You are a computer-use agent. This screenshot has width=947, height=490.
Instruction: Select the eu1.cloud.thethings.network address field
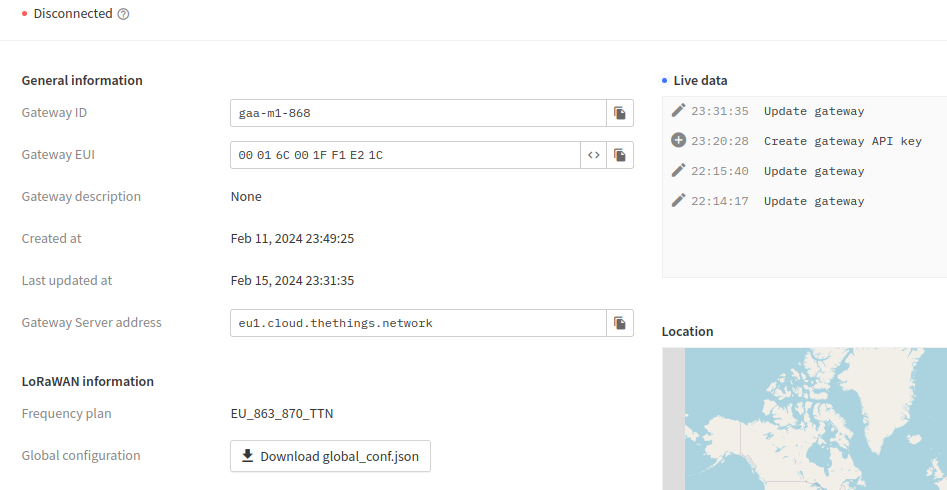pos(418,323)
